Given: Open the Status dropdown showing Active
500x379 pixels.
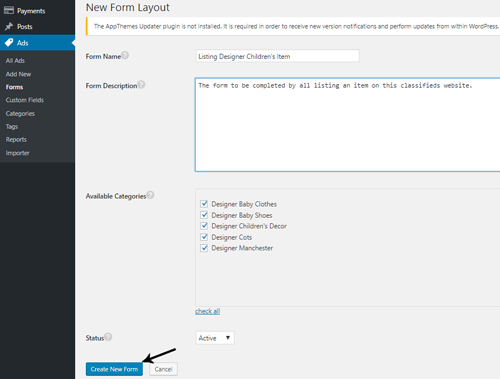Looking at the screenshot, I should coord(215,338).
